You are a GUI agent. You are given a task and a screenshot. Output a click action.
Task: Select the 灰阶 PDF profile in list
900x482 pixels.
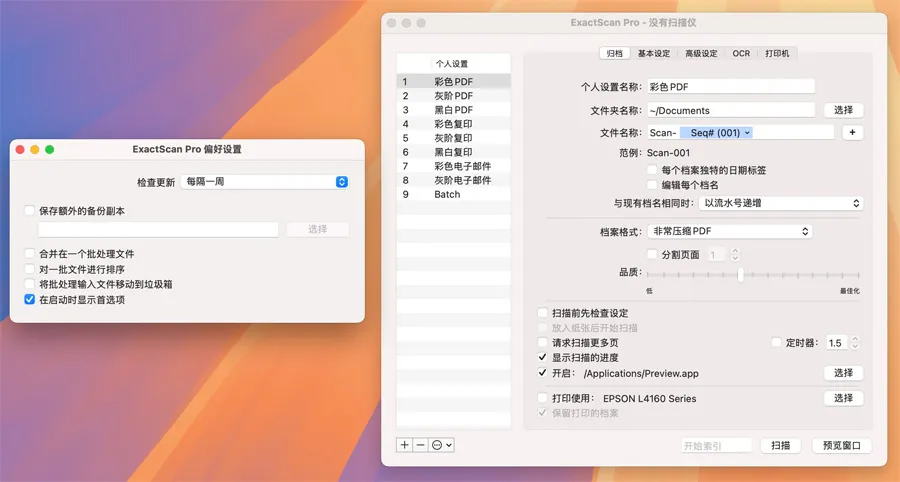[x=453, y=96]
